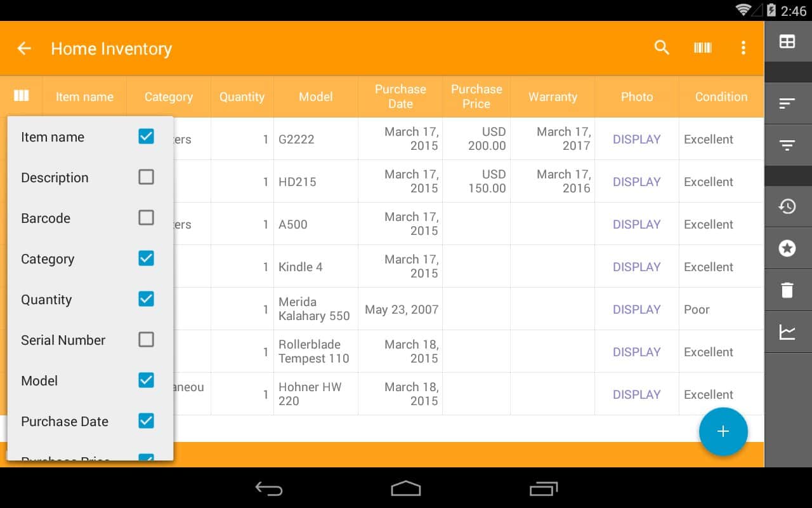Click the Purchase Price column header
Screen dimensions: 812x508
click(476, 97)
